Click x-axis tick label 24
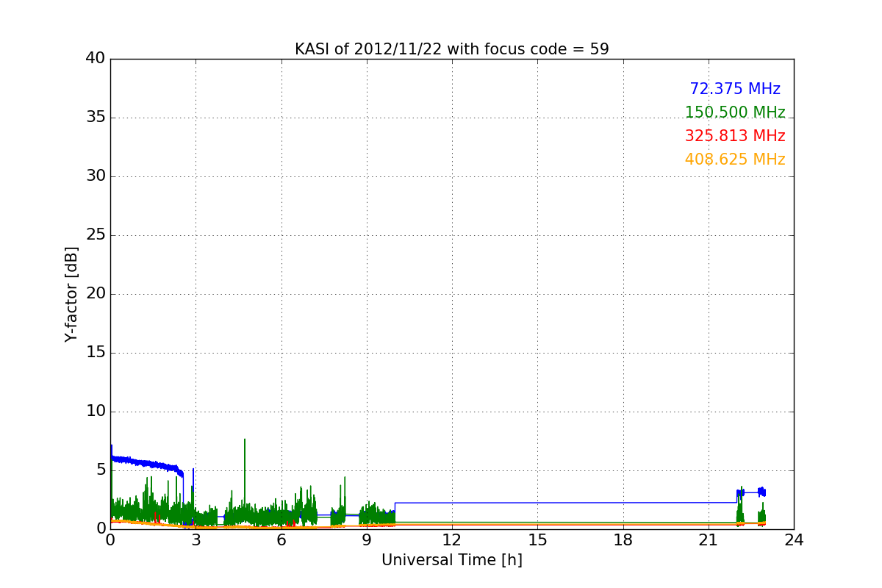Viewport: 882px width, 588px height. point(794,540)
